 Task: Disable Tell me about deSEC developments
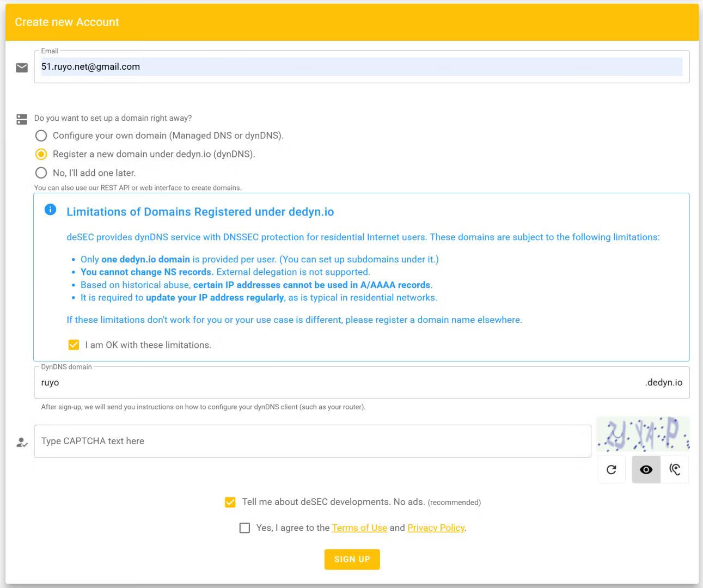(x=230, y=502)
